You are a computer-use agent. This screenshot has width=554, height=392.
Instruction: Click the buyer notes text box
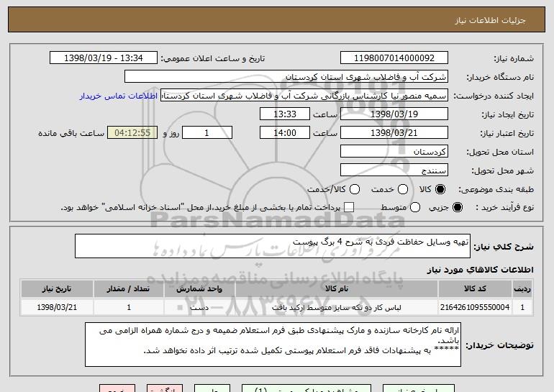pos(273,345)
